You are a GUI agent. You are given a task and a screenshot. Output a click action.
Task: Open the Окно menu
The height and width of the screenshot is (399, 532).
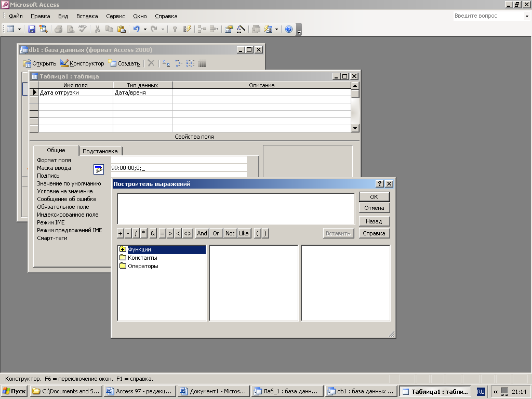click(140, 16)
